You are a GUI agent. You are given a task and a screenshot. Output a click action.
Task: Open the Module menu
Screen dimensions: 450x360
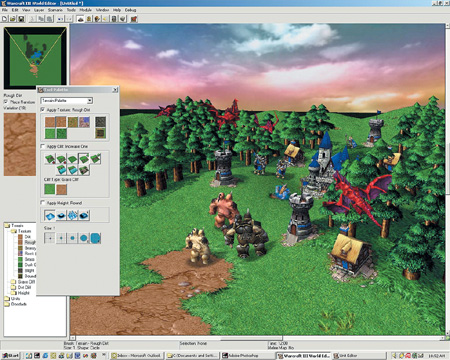coord(86,10)
